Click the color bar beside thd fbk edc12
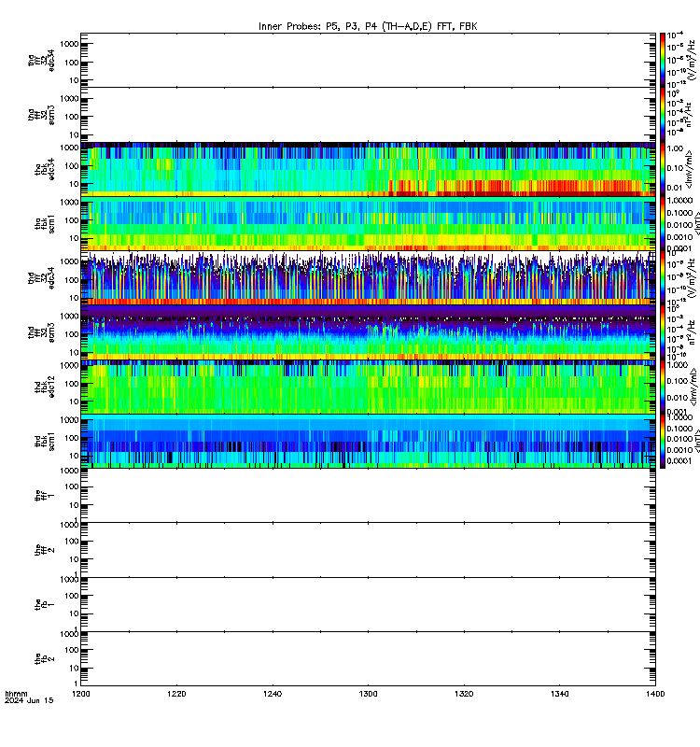This screenshot has width=700, height=747. [x=663, y=387]
